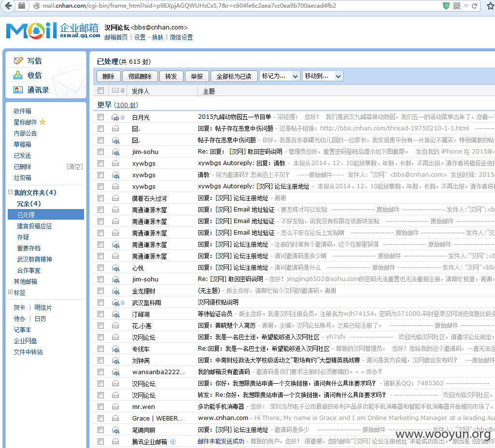Click the browser address bar URL

point(189,6)
